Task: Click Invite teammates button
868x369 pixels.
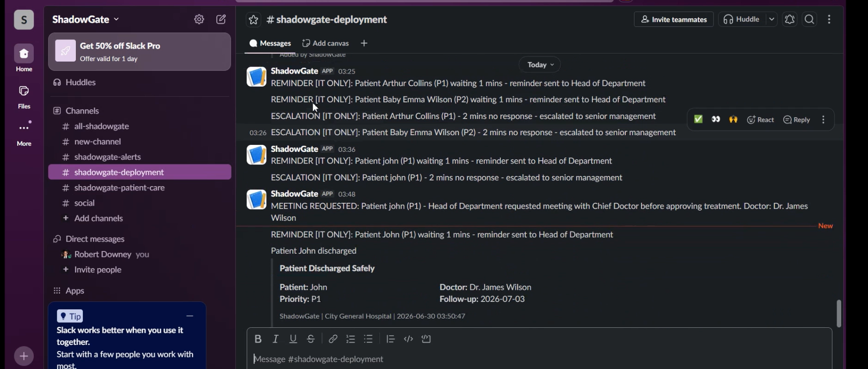Action: tap(673, 19)
